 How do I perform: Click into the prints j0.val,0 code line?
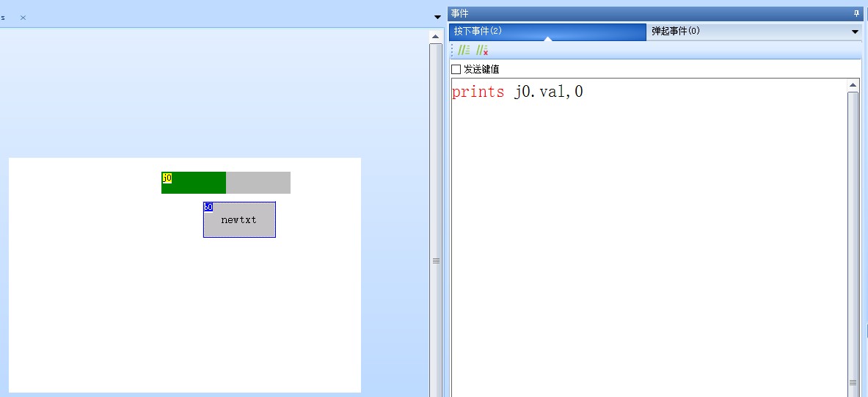517,92
